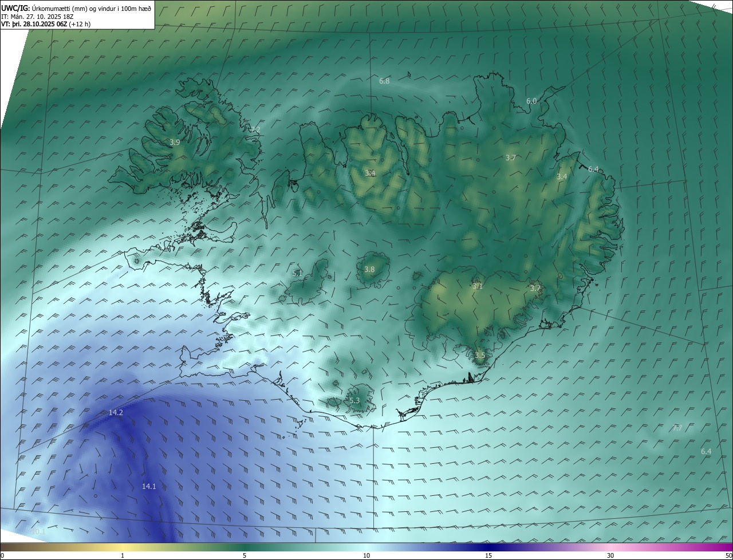Click the 5.3 label on Mýrdalsjökull glacier

354,401
